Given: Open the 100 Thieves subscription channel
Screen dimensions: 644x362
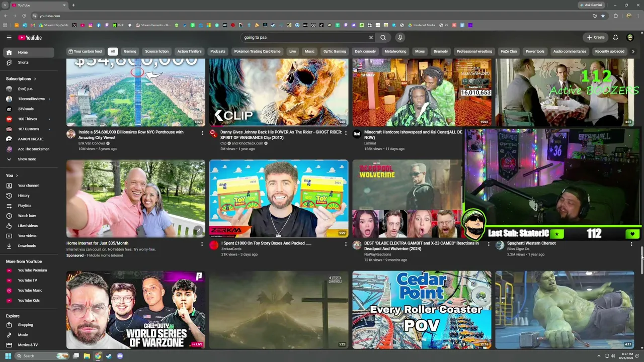Looking at the screenshot, I should coord(30,119).
